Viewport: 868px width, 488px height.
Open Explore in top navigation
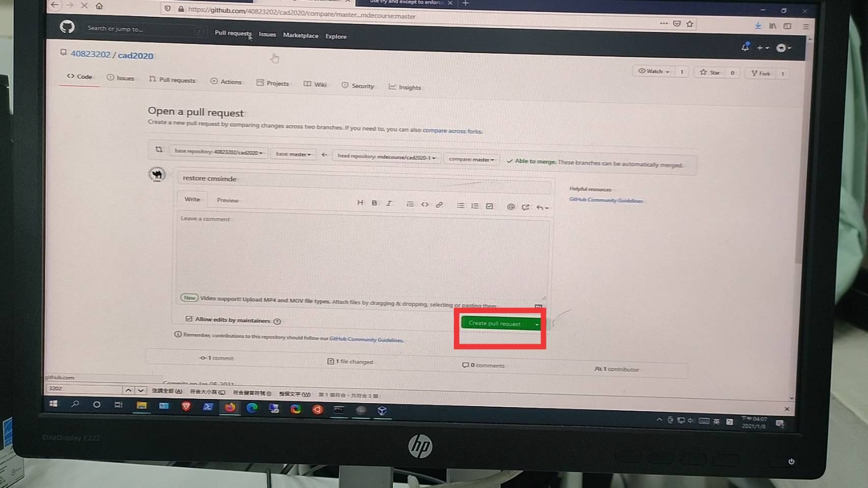[336, 37]
